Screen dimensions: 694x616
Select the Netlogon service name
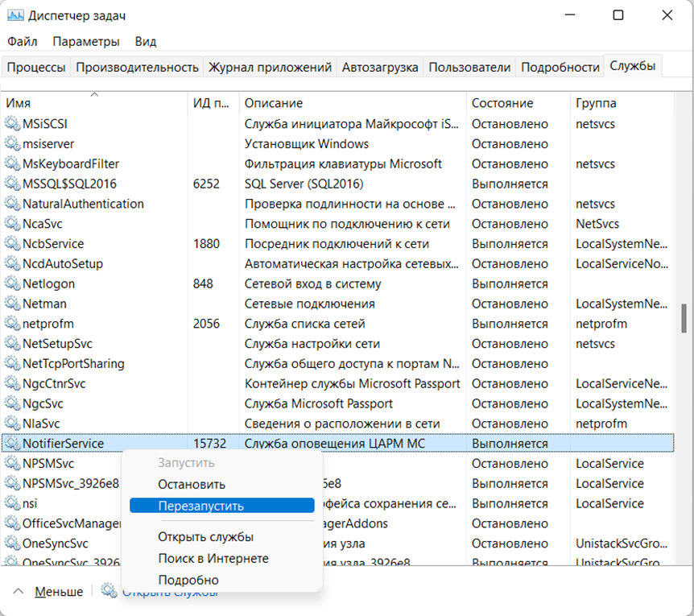[x=48, y=283]
